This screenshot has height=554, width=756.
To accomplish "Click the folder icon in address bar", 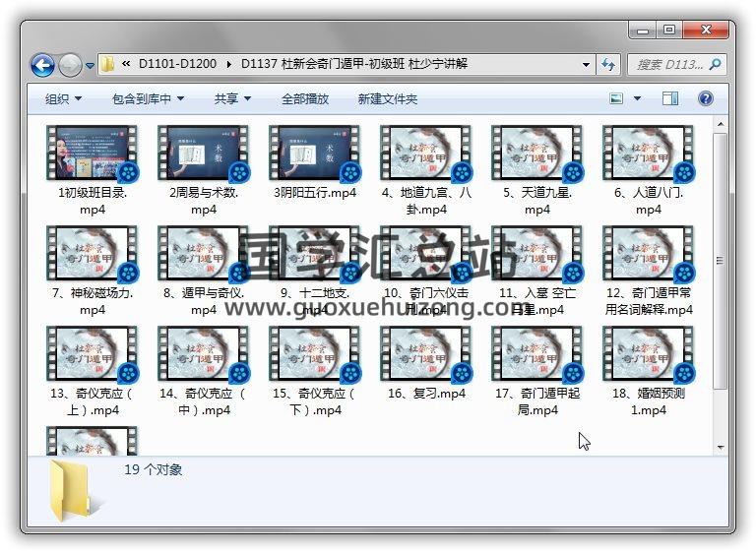I will pyautogui.click(x=108, y=65).
